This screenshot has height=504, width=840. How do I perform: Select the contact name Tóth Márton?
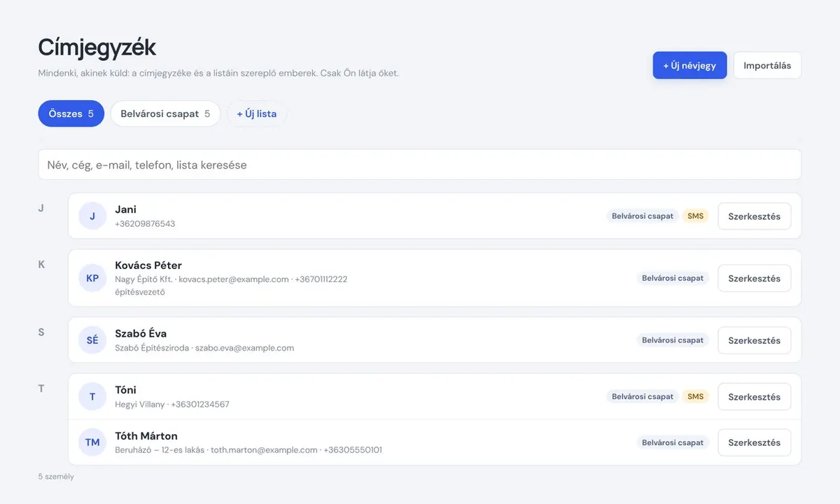(x=146, y=436)
